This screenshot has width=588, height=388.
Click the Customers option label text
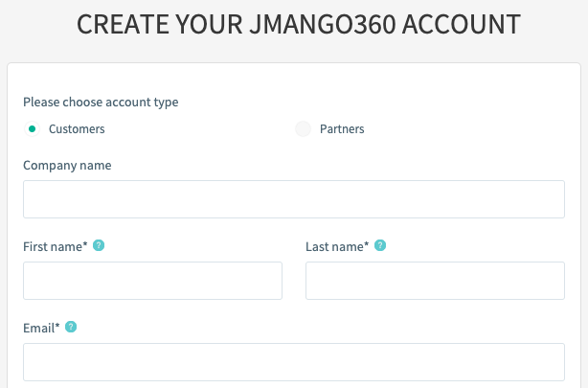(x=77, y=128)
